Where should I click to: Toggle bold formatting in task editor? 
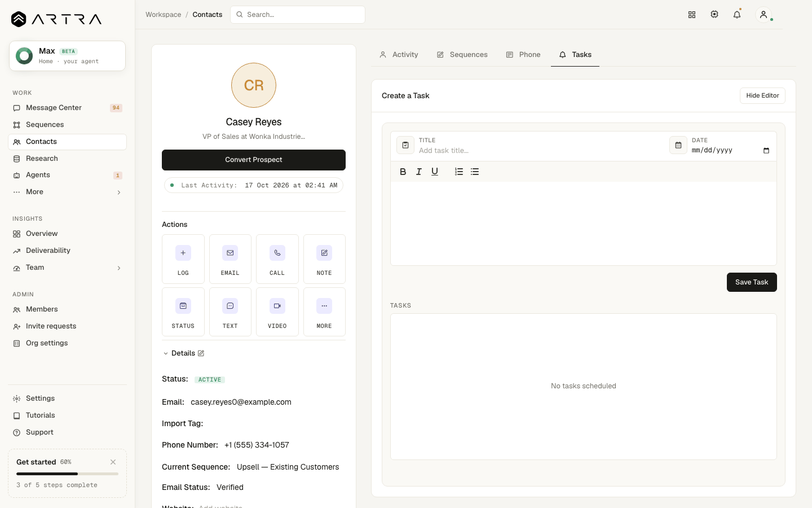(x=403, y=172)
